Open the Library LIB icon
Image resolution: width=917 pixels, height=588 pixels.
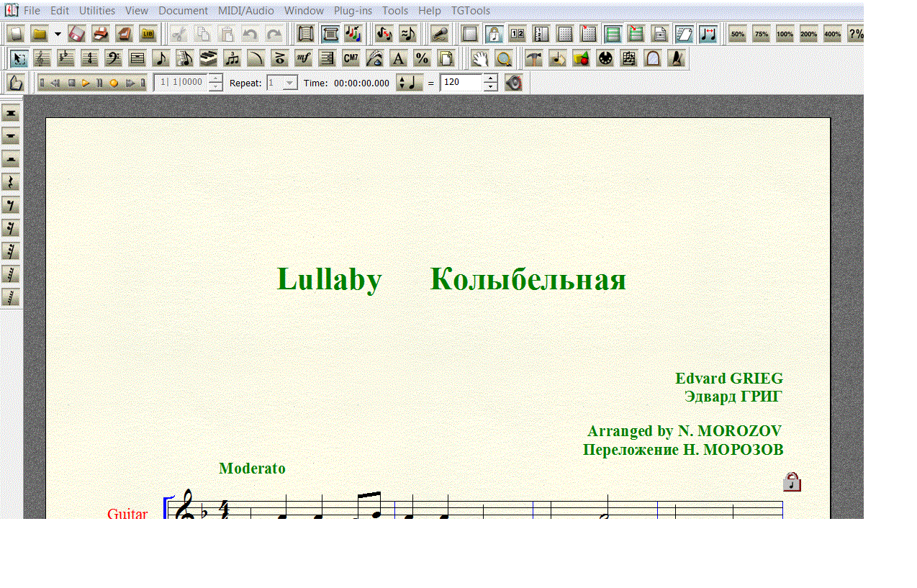148,34
